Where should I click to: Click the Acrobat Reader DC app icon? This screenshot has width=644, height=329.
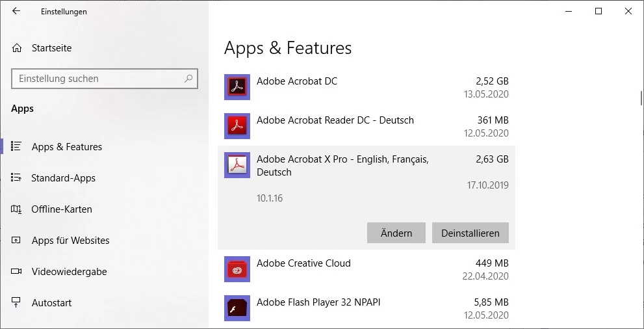pyautogui.click(x=237, y=125)
